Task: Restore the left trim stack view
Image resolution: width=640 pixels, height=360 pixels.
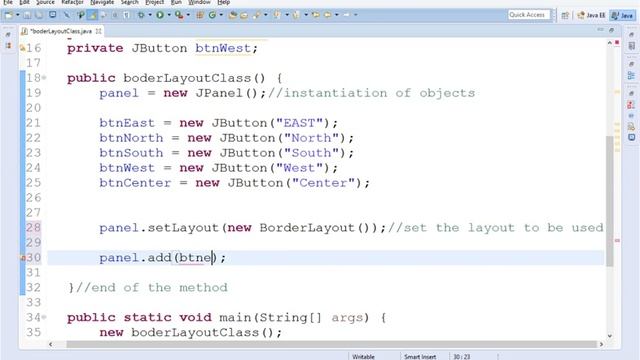Action: tap(8, 35)
